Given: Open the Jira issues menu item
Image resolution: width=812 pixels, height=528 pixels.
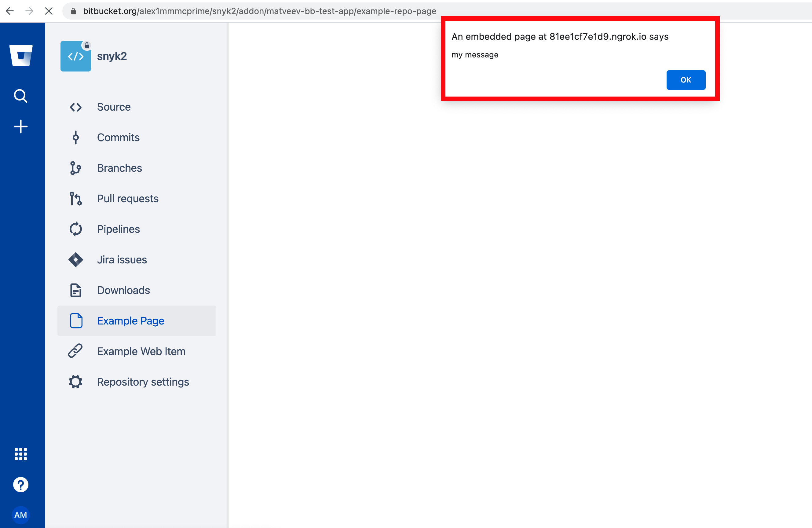Looking at the screenshot, I should coord(137,260).
